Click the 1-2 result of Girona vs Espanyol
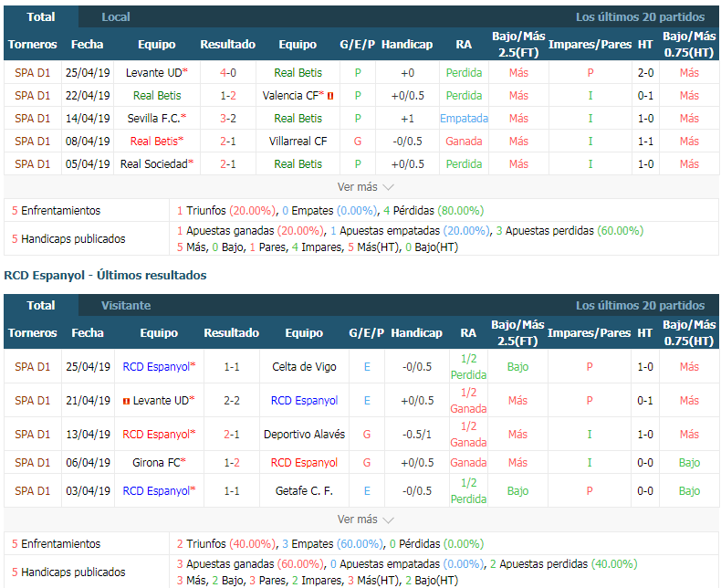The height and width of the screenshot is (588, 721). [x=232, y=462]
